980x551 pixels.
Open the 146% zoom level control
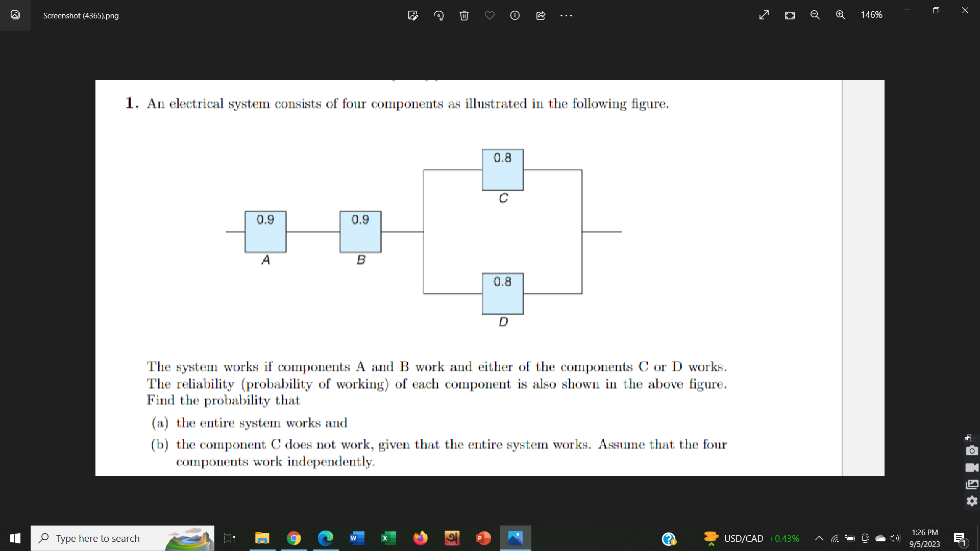[x=872, y=15]
